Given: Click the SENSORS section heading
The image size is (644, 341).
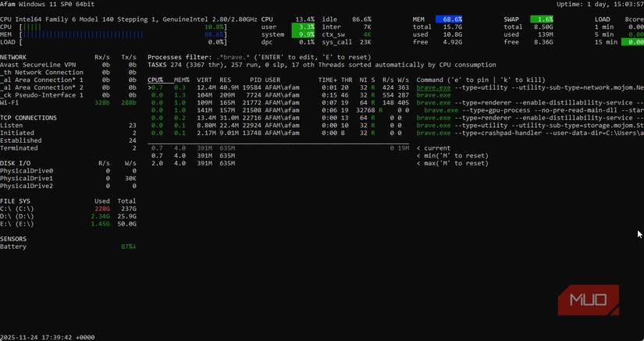Looking at the screenshot, I should [13, 240].
